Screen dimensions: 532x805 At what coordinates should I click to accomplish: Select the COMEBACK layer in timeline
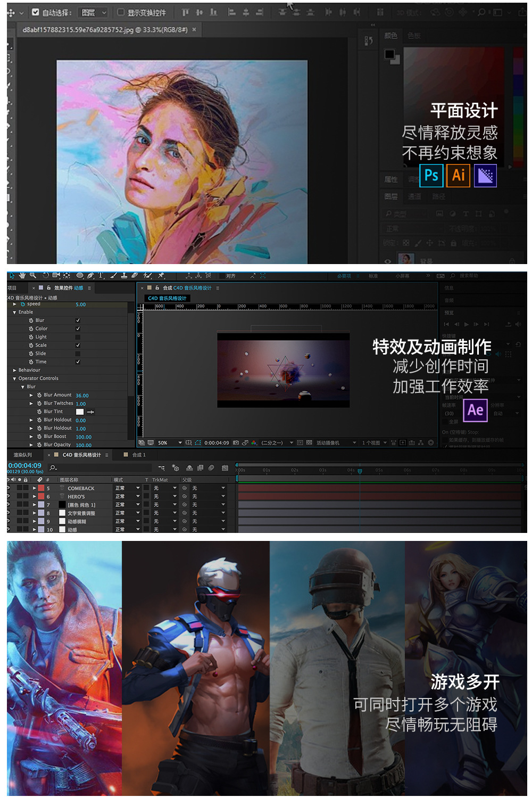tap(81, 488)
